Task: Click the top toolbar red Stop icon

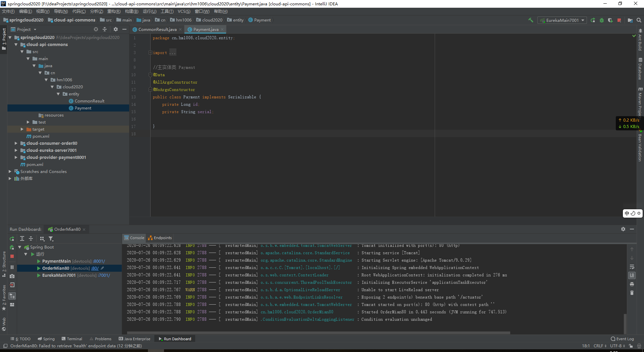Action: [x=619, y=20]
